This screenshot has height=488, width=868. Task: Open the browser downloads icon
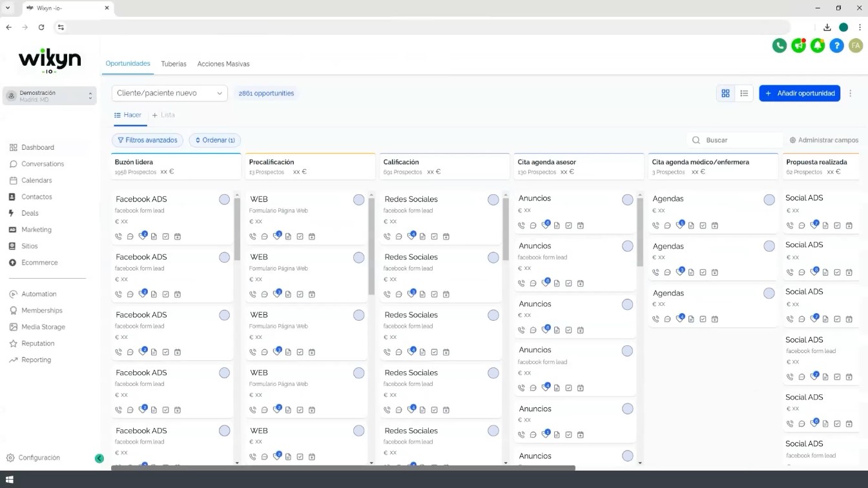827,27
